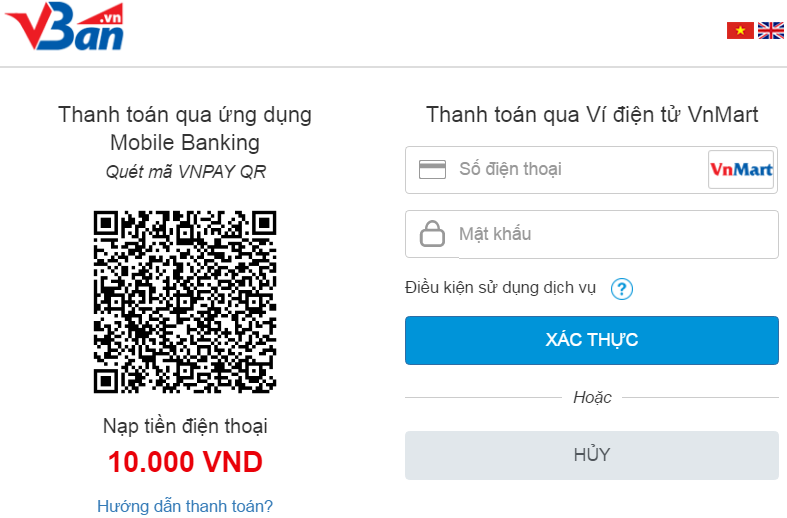
Task: Click the VnMart logo badge
Action: point(741,170)
